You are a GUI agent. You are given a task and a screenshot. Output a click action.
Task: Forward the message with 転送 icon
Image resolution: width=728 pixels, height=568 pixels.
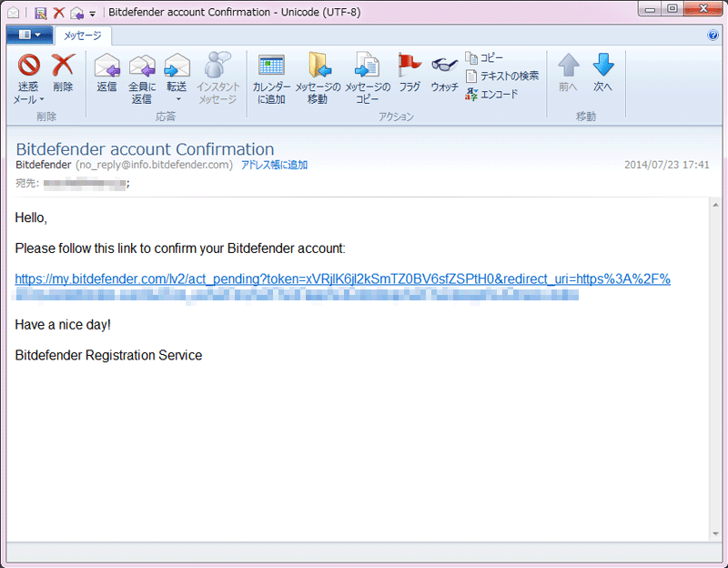177,66
